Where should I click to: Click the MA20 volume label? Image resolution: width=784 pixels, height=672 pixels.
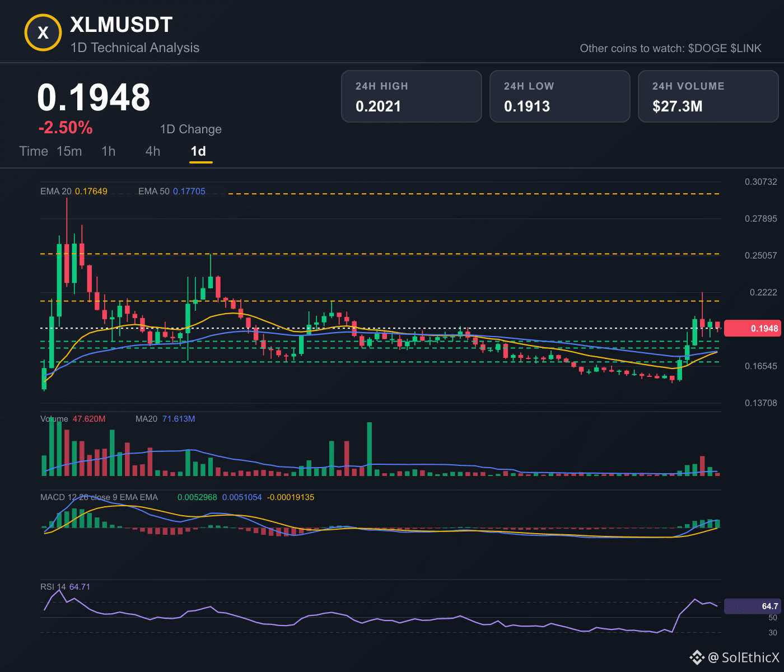(x=147, y=419)
